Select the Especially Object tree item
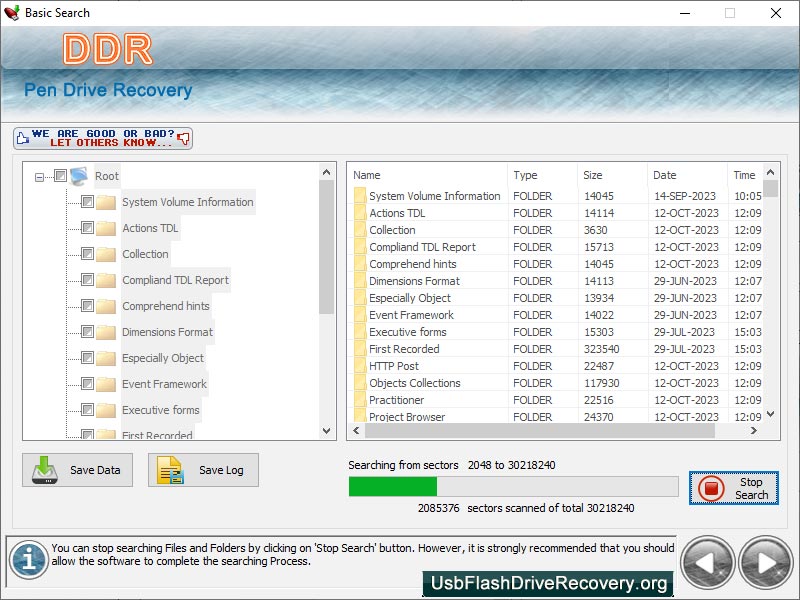800x600 pixels. (163, 358)
